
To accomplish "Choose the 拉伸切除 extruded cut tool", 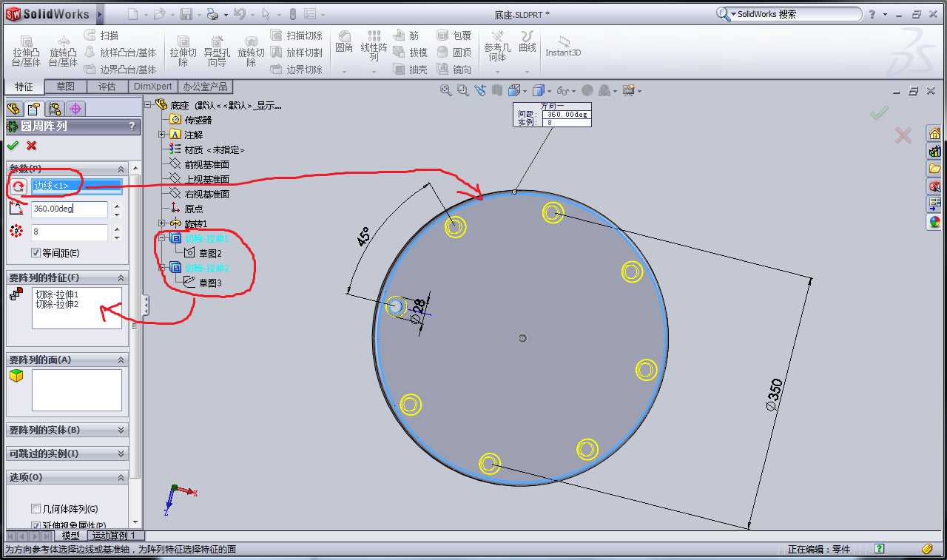I will pos(183,51).
